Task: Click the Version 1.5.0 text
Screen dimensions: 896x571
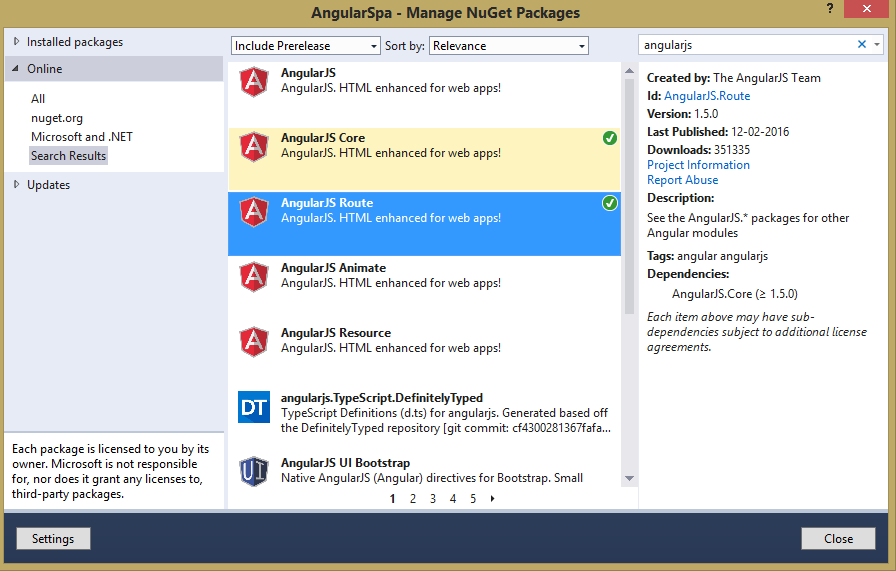Action: tap(682, 114)
